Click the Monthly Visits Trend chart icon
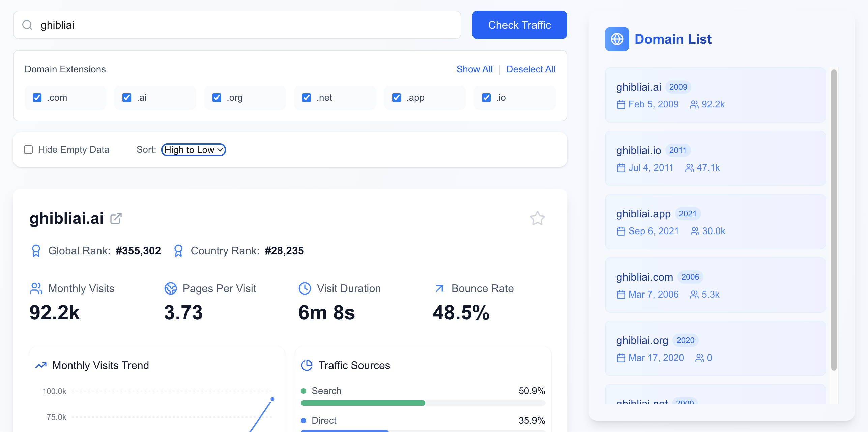Image resolution: width=868 pixels, height=432 pixels. click(41, 365)
